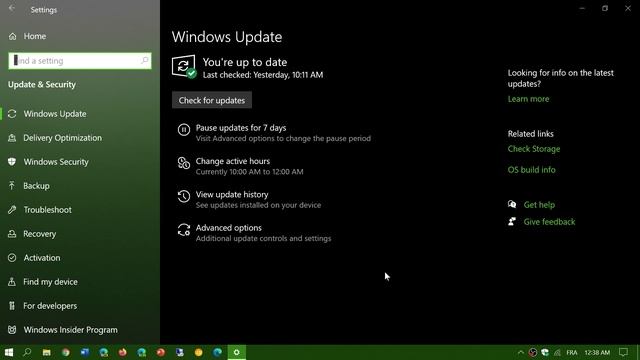Focus the Find a setting search box

(80, 61)
